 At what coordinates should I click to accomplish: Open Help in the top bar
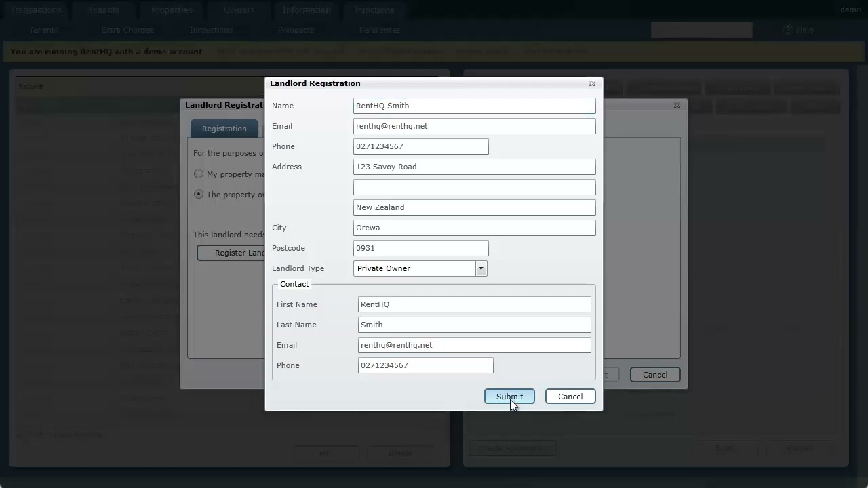pos(799,30)
